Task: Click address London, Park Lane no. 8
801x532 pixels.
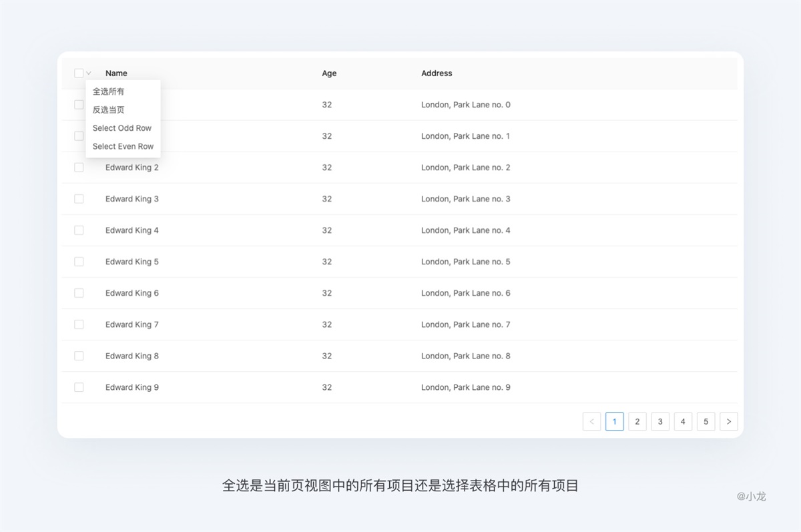Action: click(466, 356)
